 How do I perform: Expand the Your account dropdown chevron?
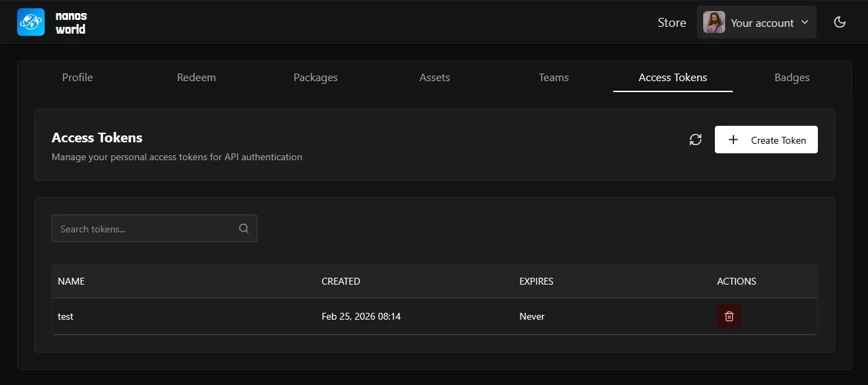(805, 23)
